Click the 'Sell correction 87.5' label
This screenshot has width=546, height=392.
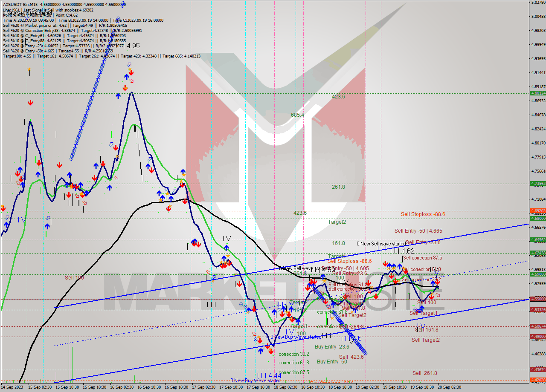422,258
